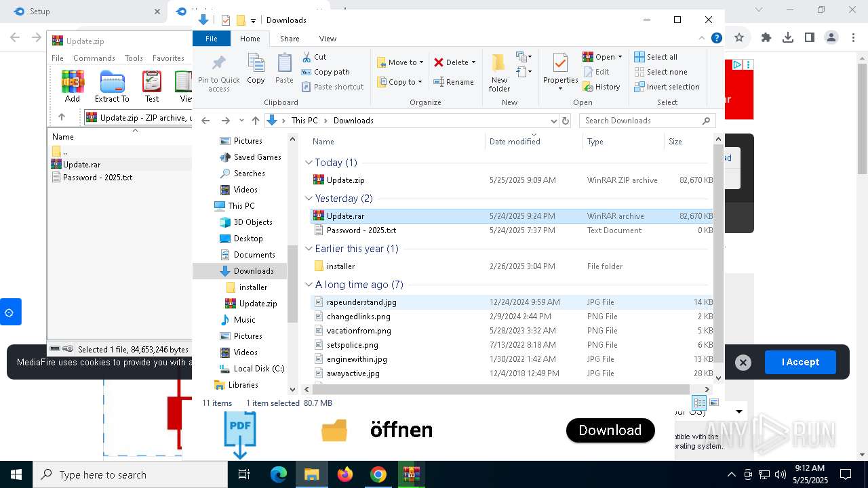Viewport: 868px width, 488px height.
Task: Open Move to dropdown
Action: coord(400,62)
